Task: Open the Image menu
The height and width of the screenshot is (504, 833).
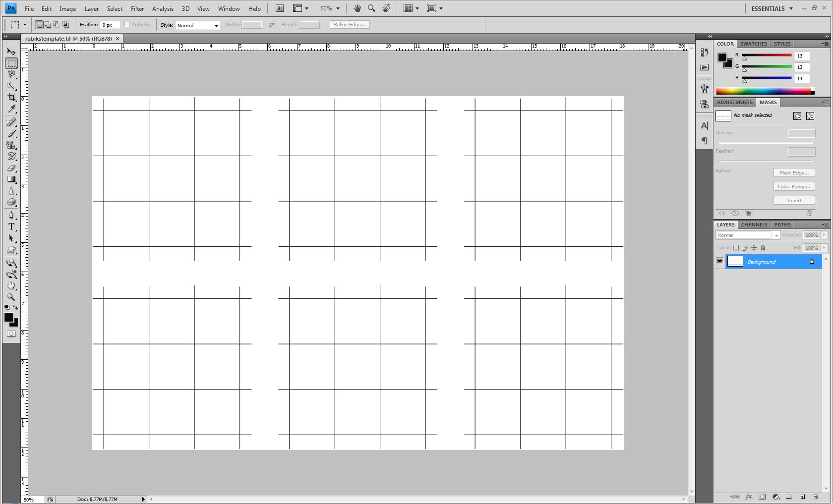Action: point(68,8)
